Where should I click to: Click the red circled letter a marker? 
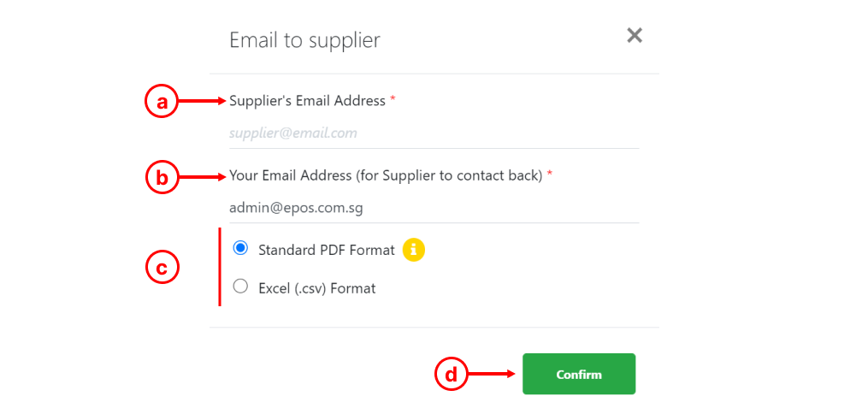coord(161,102)
